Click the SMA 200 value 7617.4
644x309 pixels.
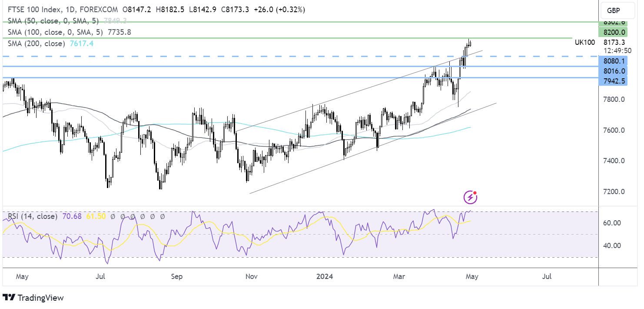[81, 44]
